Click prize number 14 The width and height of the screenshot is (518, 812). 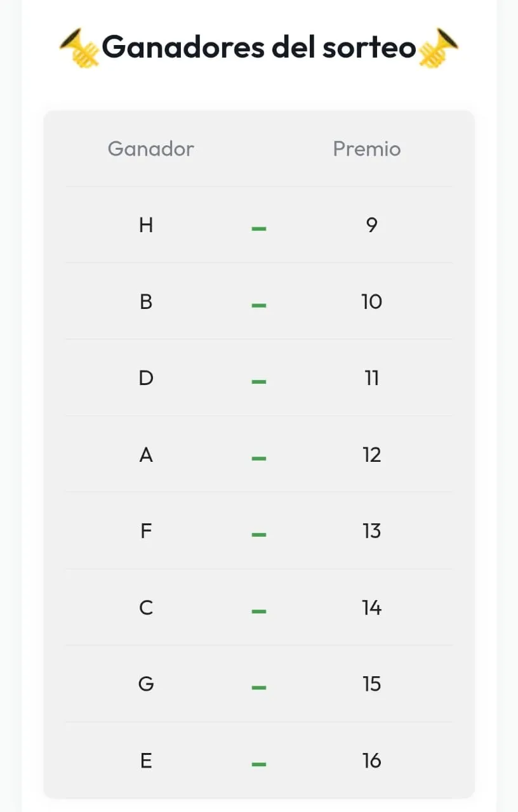pyautogui.click(x=372, y=608)
